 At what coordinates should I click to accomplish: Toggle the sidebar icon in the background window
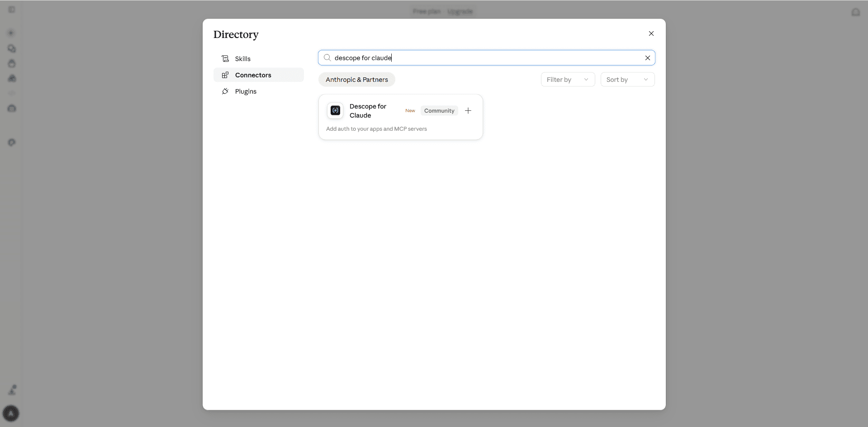point(12,9)
